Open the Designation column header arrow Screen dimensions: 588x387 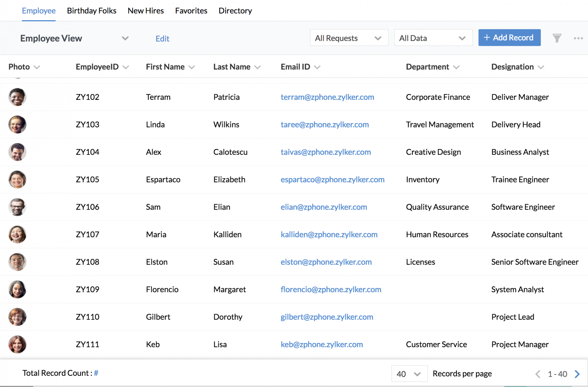point(541,67)
